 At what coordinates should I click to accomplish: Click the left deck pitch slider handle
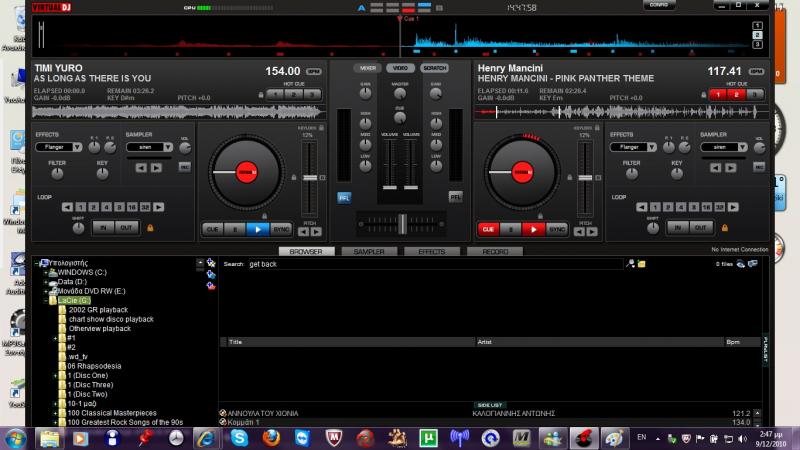310,178
